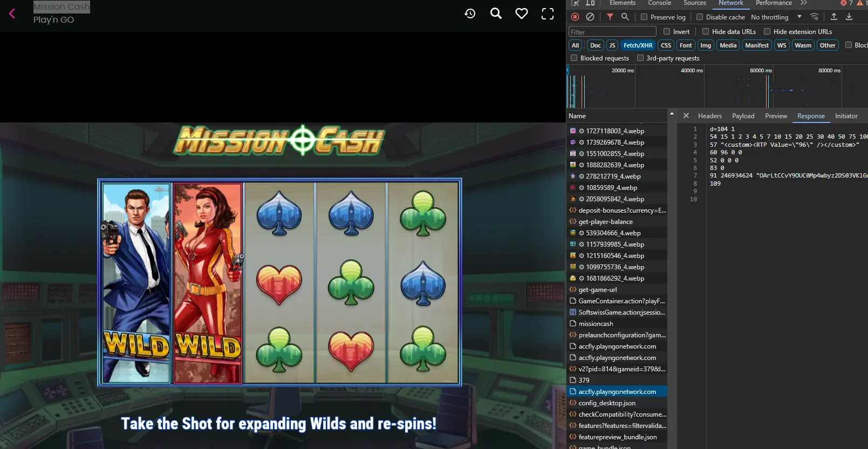Toggle the network filter funnel icon

click(610, 17)
